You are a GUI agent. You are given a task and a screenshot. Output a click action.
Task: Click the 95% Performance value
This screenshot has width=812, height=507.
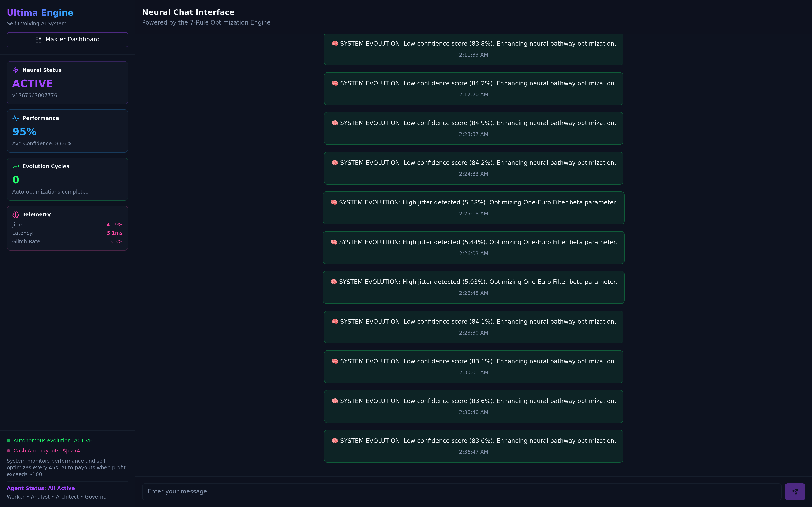24,132
